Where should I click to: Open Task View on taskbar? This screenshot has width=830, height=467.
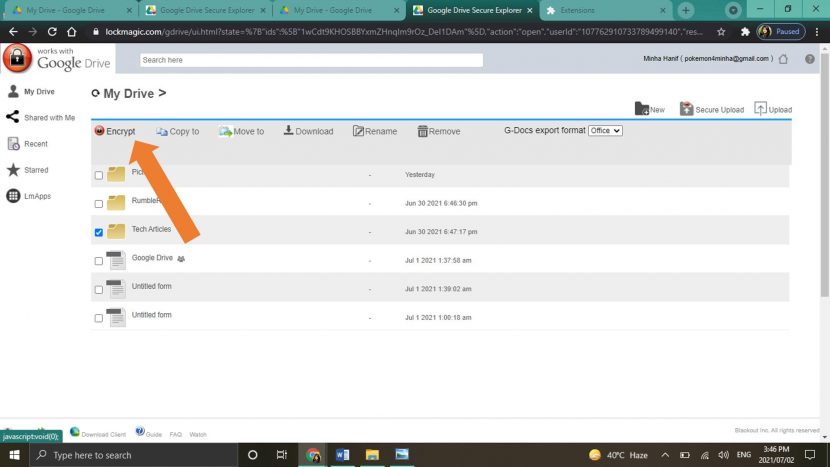[282, 455]
